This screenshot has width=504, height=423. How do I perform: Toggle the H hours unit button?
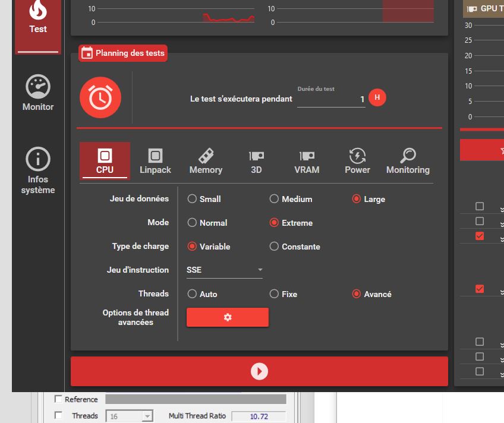pyautogui.click(x=377, y=97)
